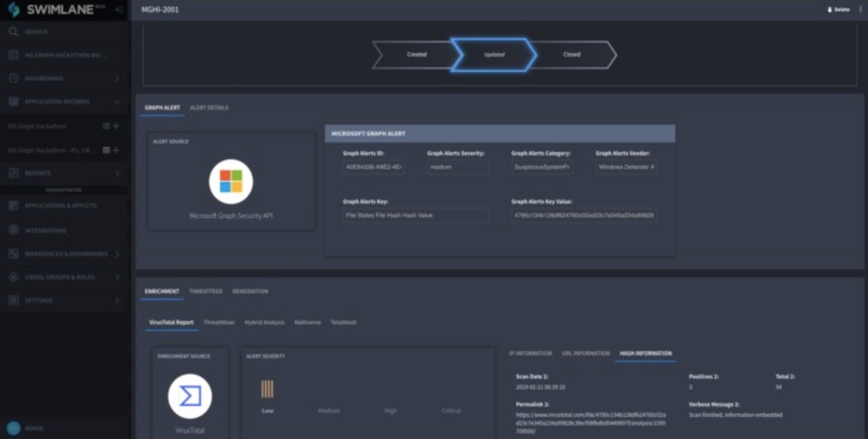This screenshot has height=439, width=868.
Task: Expand the Dashboards sidebar chevron
Action: click(116, 78)
